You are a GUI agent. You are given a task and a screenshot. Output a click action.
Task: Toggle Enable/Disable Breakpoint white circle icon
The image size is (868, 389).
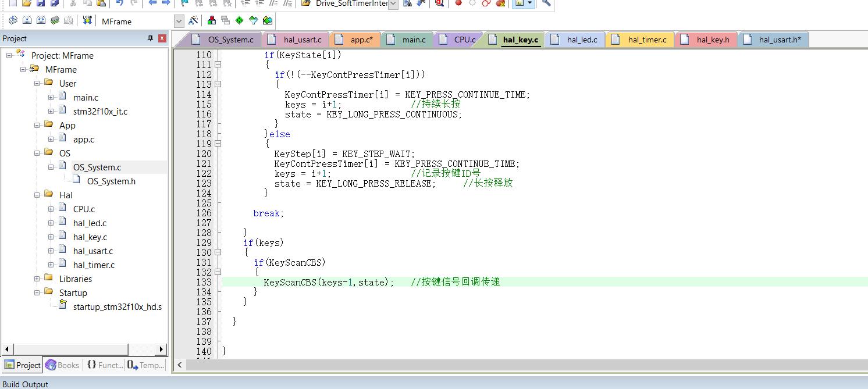point(472,3)
